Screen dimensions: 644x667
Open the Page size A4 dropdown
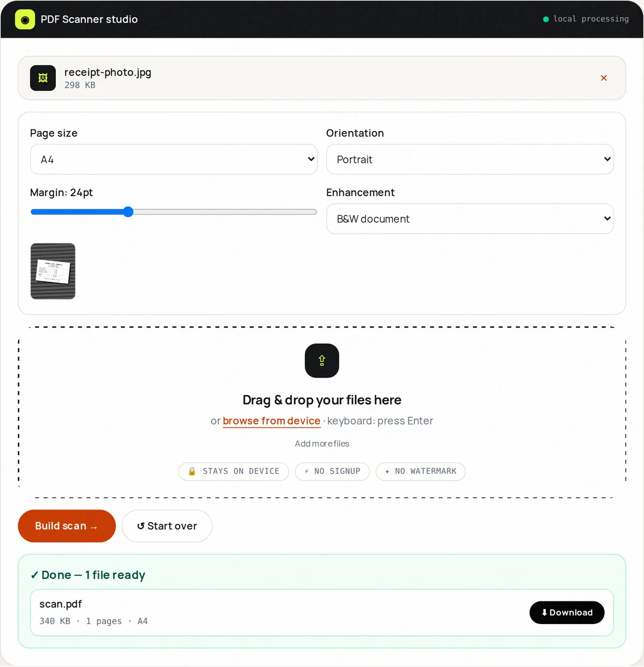click(174, 160)
